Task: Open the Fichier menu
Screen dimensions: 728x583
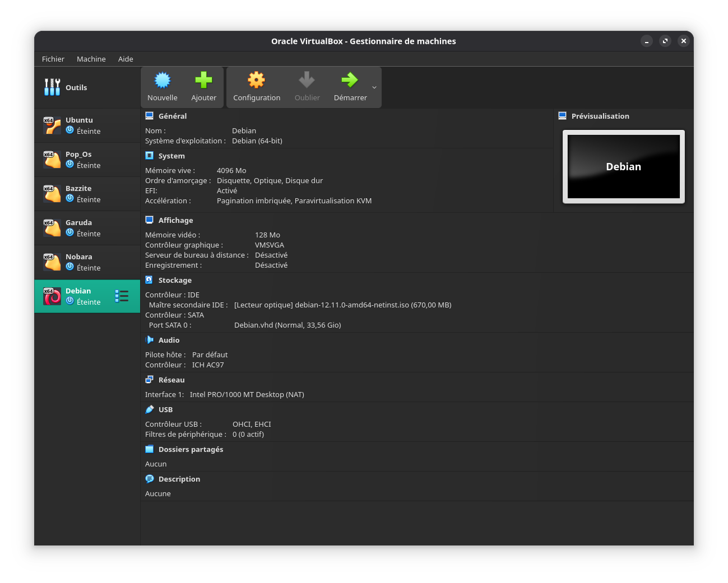Action: click(53, 59)
